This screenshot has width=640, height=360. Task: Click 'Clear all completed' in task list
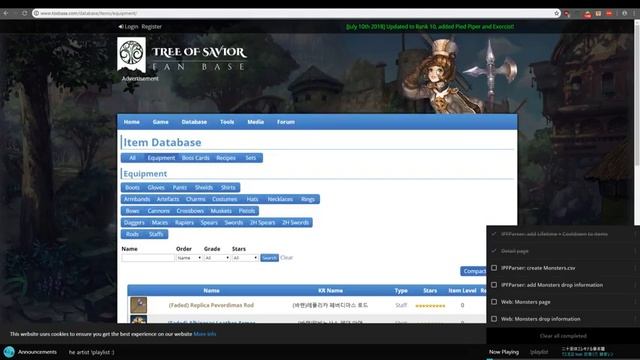click(563, 336)
